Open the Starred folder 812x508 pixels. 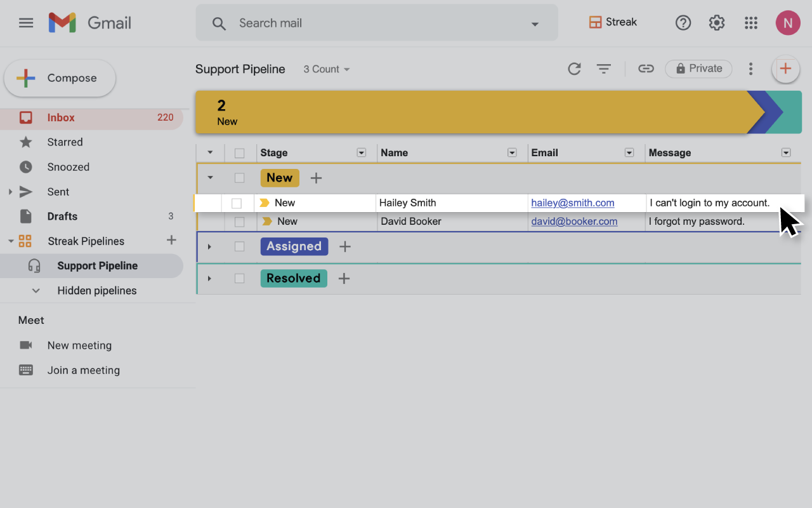click(x=65, y=142)
